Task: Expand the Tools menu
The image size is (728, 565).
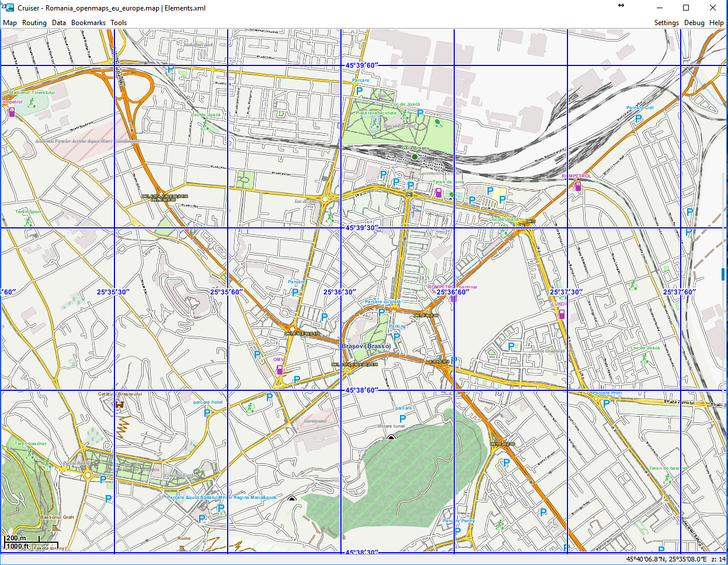Action: (x=119, y=23)
